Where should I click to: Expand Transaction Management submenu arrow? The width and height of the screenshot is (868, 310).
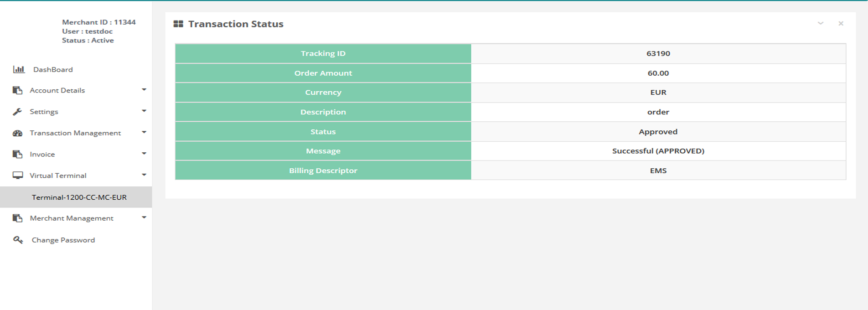tap(144, 133)
